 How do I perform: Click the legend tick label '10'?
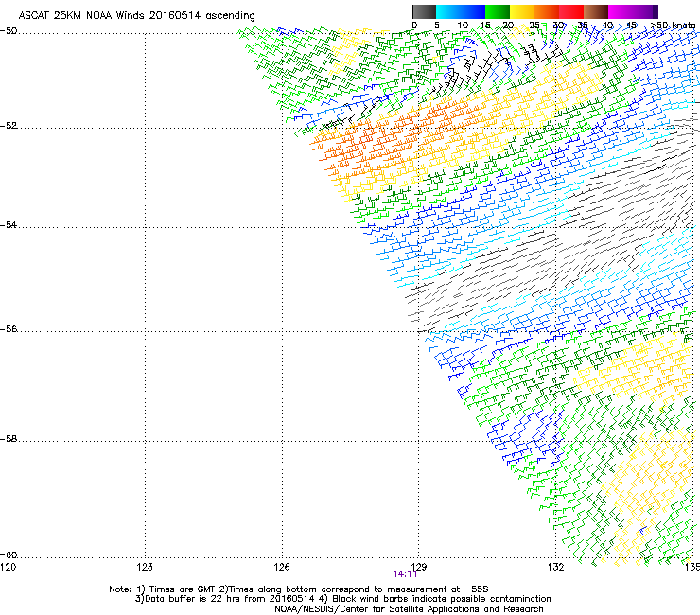(463, 26)
